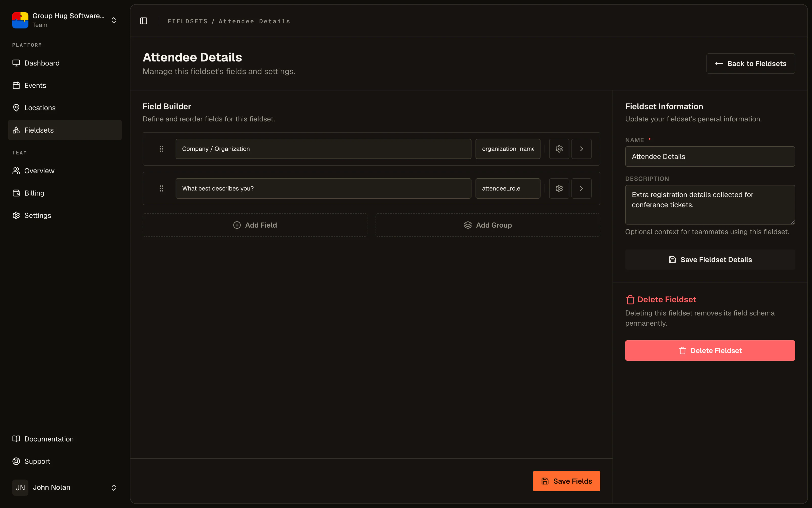Open the Dashboard page

click(65, 63)
